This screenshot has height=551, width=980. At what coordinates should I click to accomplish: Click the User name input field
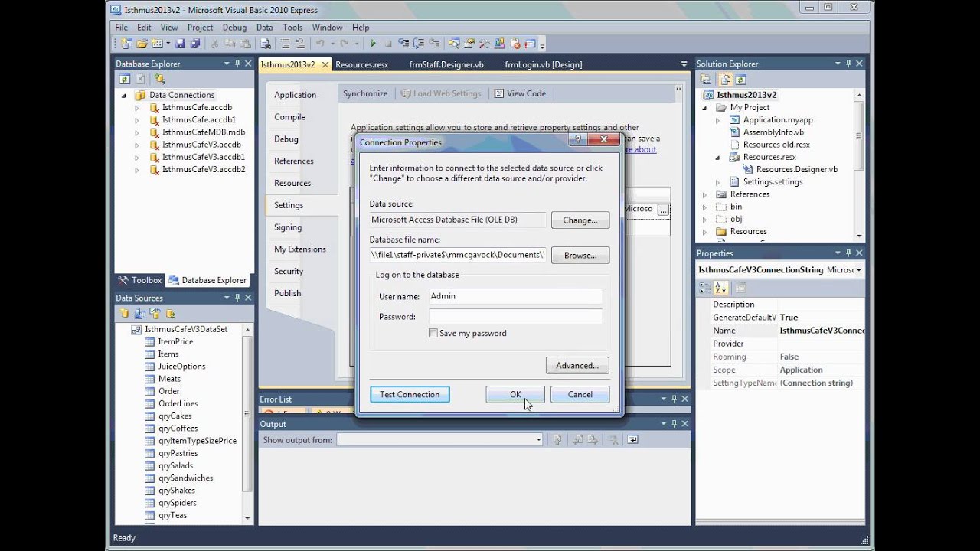point(515,296)
